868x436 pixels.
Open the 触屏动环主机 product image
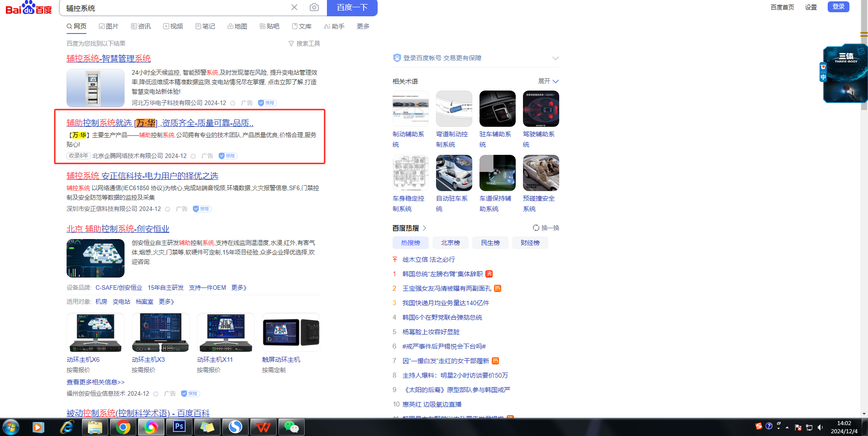291,332
